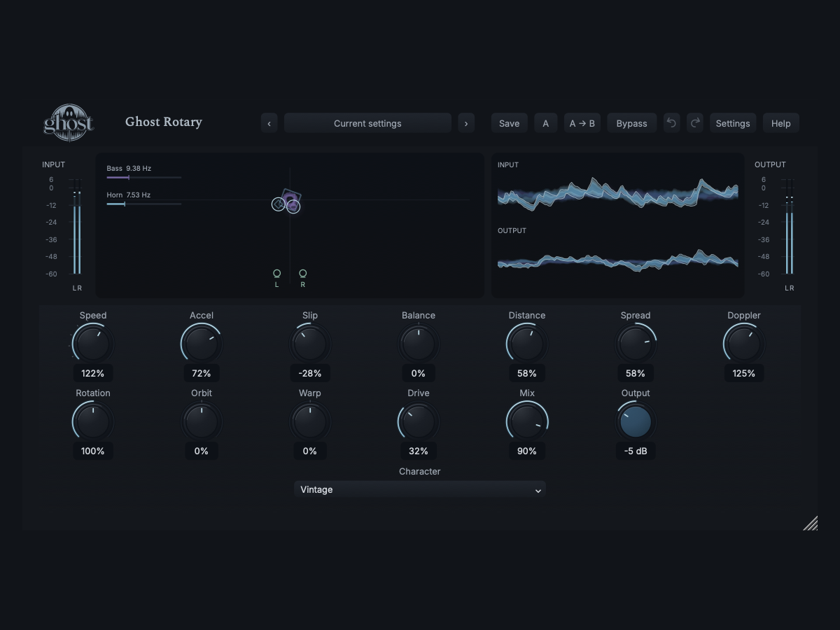This screenshot has width=840, height=630.
Task: Click the Doppler value field 125%
Action: [744, 373]
